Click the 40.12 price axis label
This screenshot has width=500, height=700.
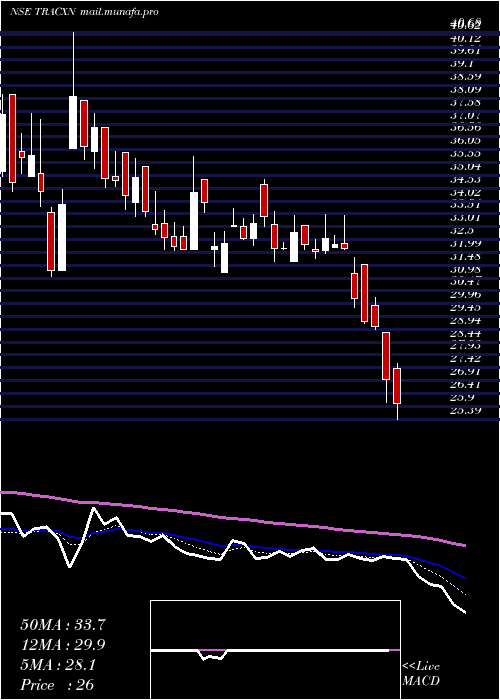tap(465, 38)
